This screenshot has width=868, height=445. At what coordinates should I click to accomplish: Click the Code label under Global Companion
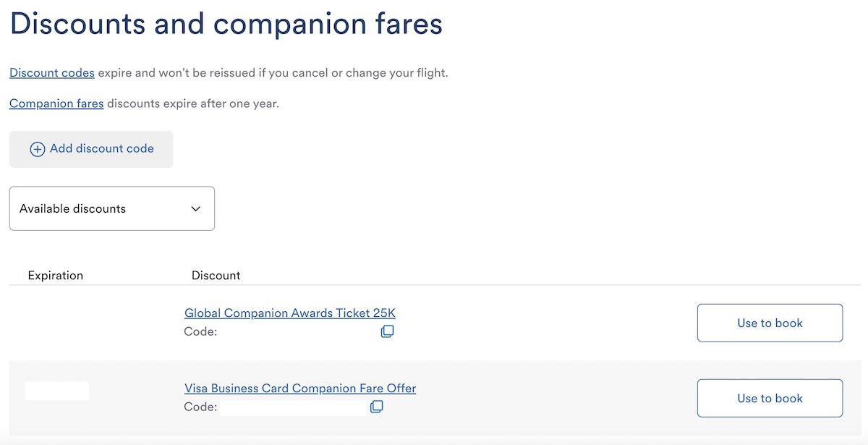(200, 332)
